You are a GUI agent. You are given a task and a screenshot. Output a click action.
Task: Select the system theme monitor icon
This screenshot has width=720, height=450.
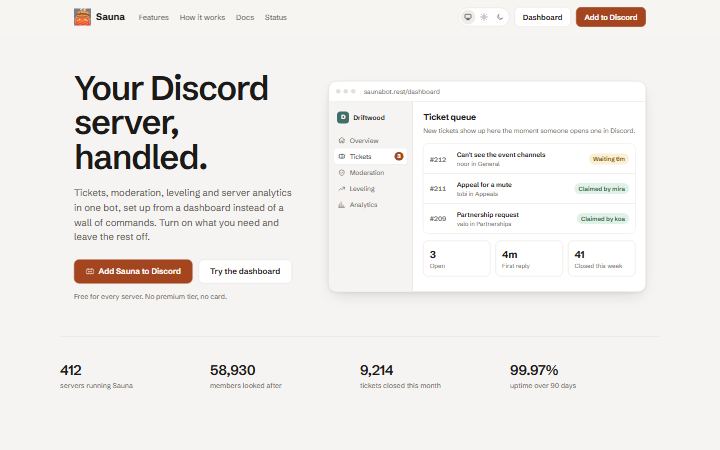click(468, 17)
